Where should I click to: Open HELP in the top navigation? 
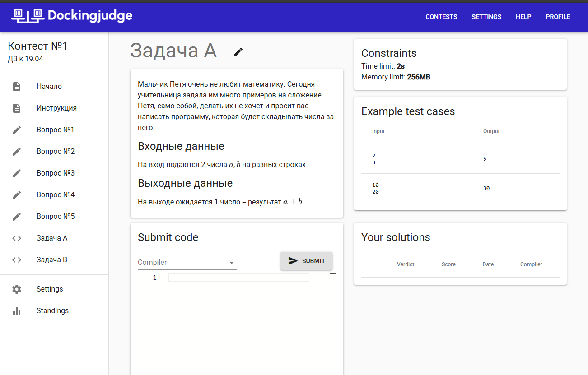click(x=523, y=17)
